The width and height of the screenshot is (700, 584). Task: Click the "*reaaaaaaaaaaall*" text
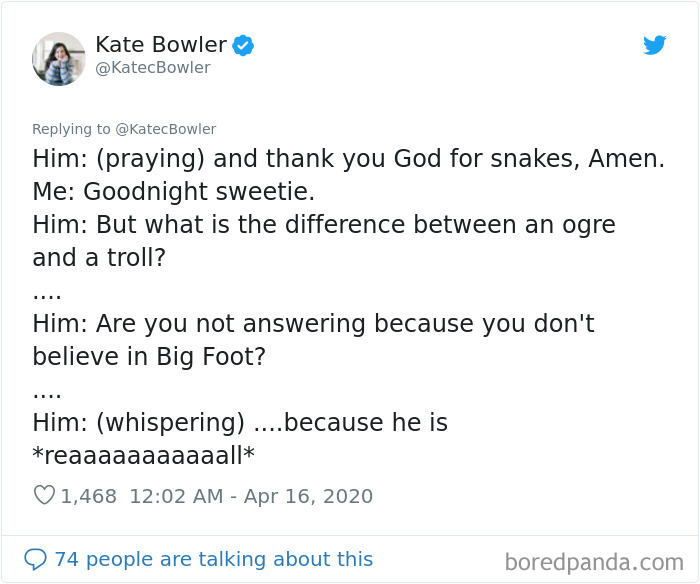[x=144, y=456]
